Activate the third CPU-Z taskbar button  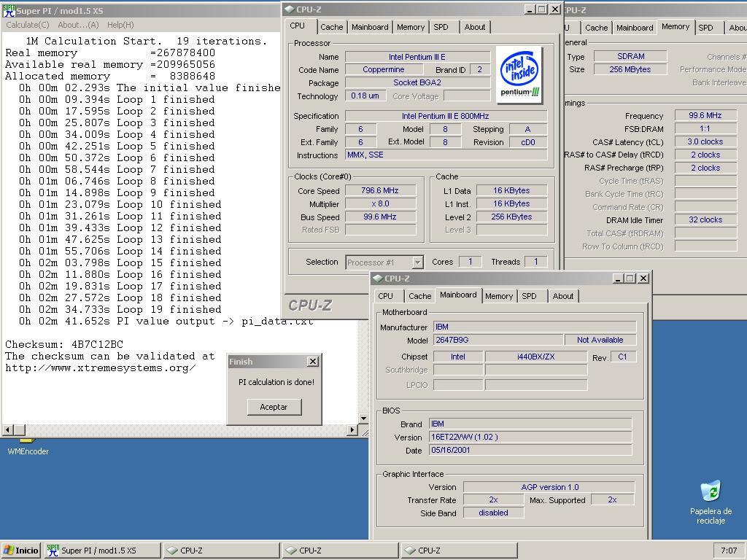point(460,551)
